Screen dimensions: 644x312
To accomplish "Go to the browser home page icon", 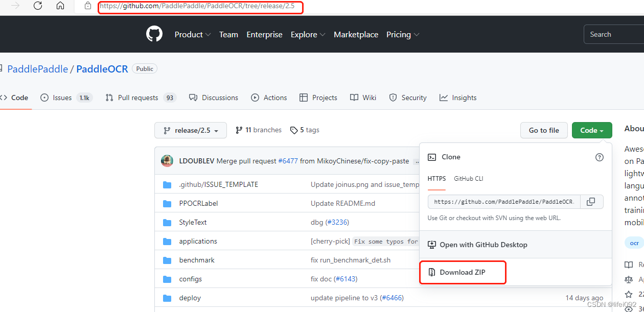I will [x=60, y=6].
